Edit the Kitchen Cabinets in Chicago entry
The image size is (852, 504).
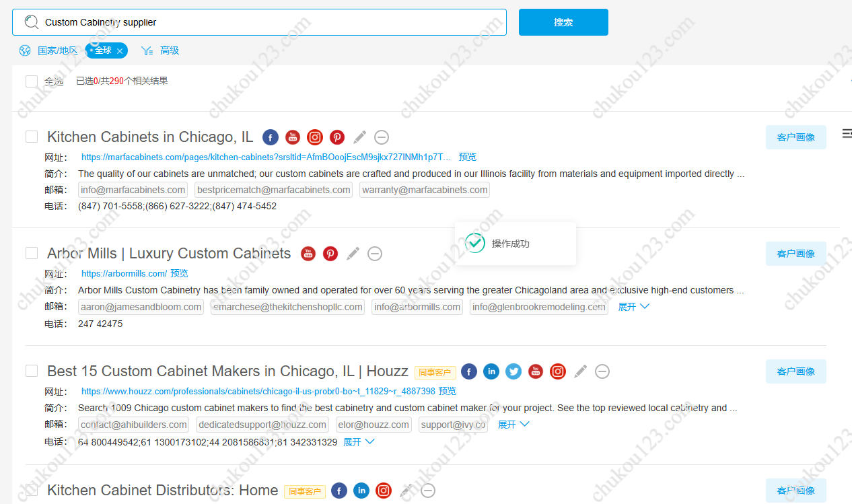point(360,137)
